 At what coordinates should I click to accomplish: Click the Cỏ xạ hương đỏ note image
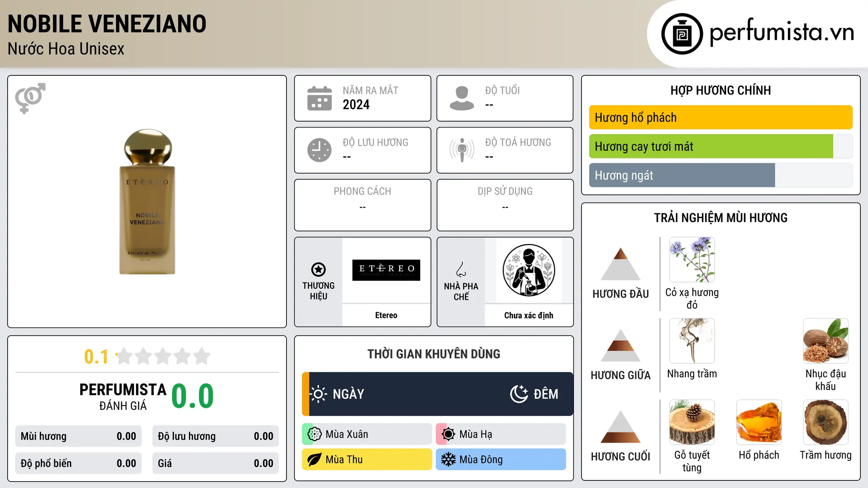pyautogui.click(x=692, y=260)
